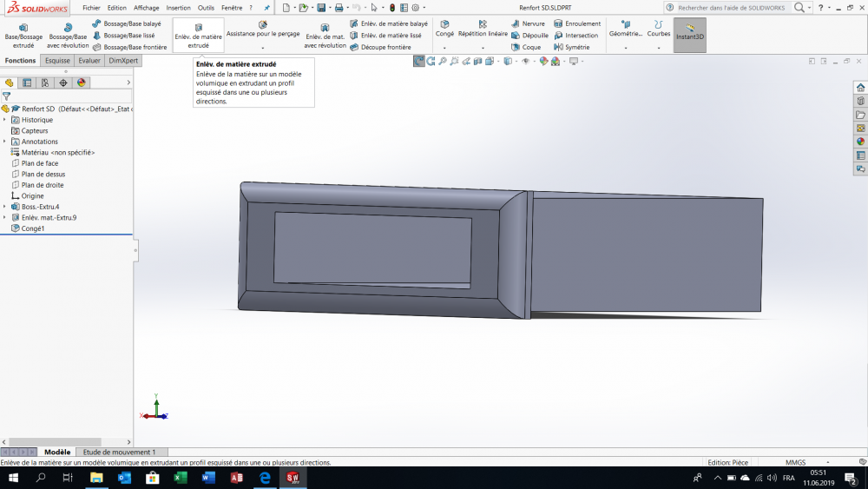Screen dimensions: 868x489
Task: Click the DisplayManager color ball tab
Action: click(x=81, y=83)
